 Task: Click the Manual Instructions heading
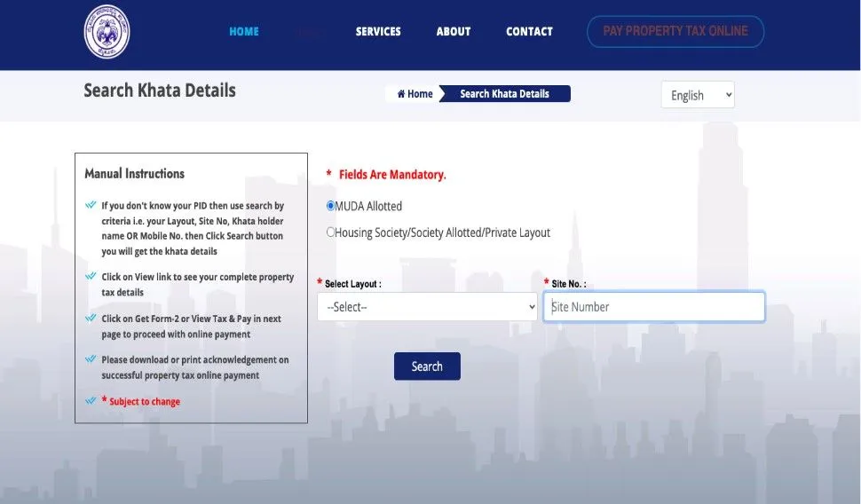point(134,174)
